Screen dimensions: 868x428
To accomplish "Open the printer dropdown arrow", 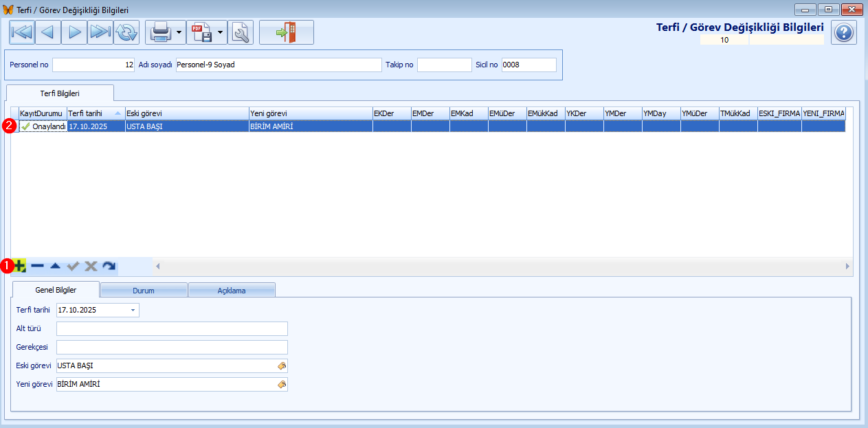I will (x=179, y=32).
